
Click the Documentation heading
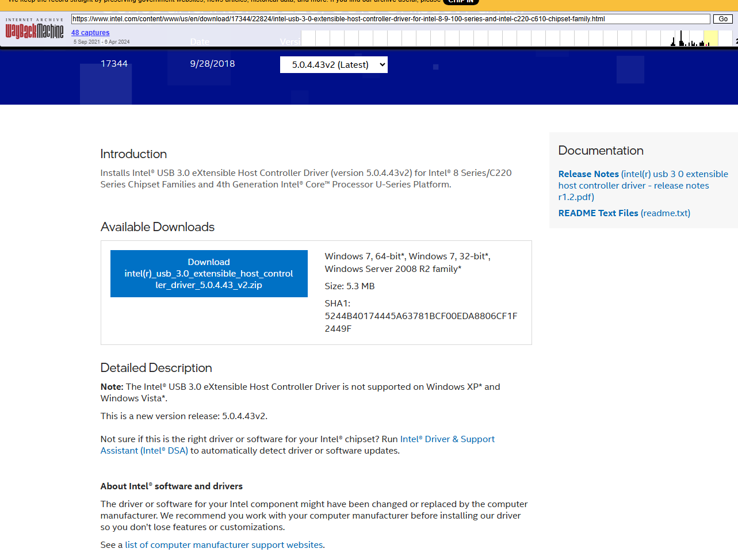[x=601, y=151]
